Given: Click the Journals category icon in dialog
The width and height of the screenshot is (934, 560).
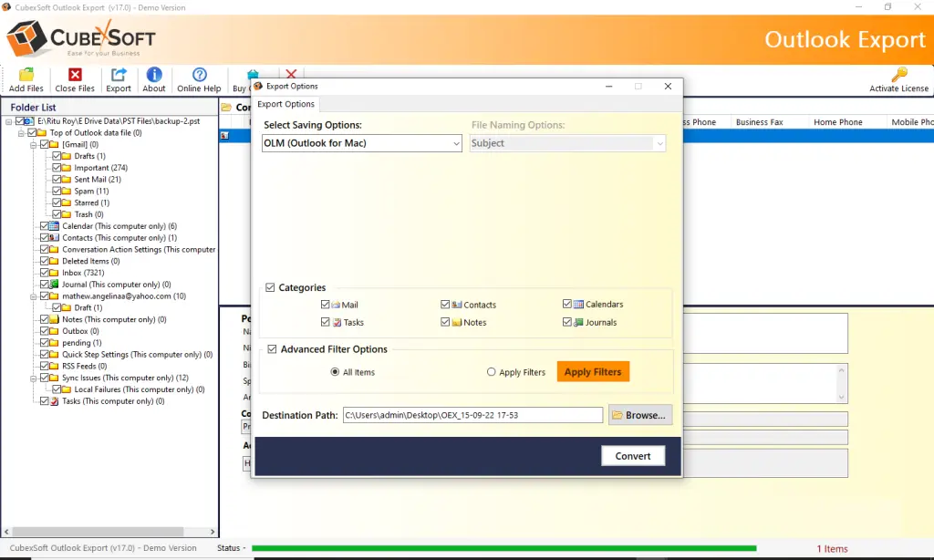Looking at the screenshot, I should [x=578, y=322].
